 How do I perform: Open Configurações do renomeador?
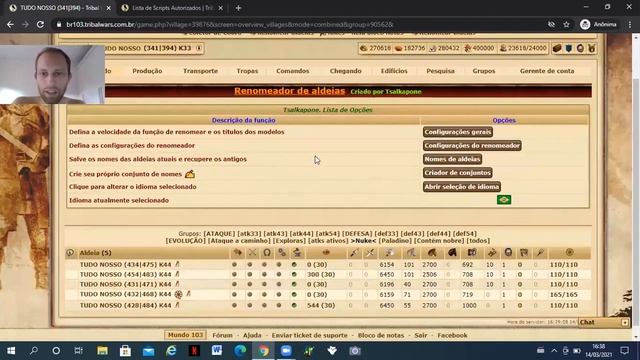click(472, 145)
